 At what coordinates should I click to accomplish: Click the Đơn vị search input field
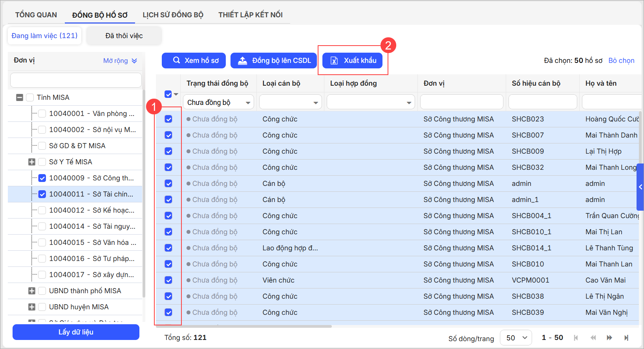click(x=76, y=80)
